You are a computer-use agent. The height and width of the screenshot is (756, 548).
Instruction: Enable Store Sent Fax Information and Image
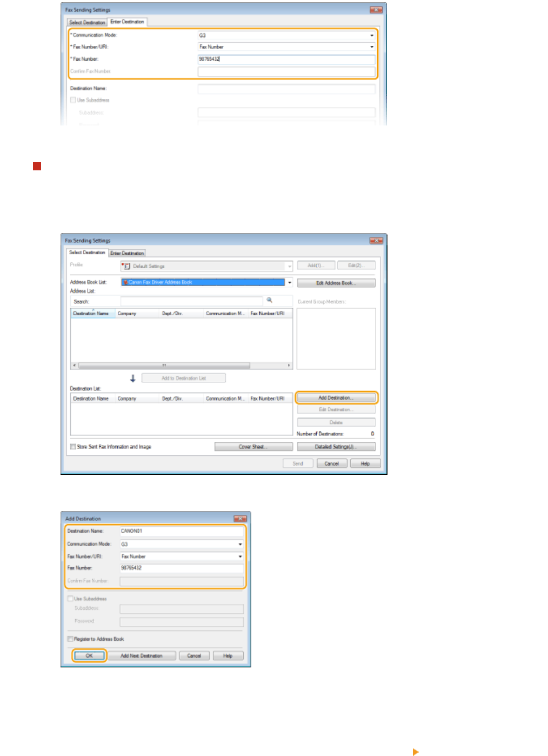pos(73,447)
